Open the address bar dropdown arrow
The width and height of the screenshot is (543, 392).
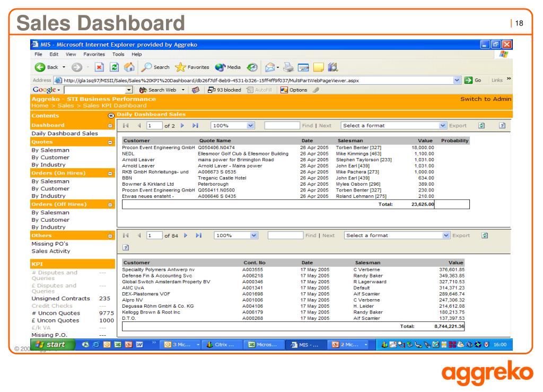[457, 80]
